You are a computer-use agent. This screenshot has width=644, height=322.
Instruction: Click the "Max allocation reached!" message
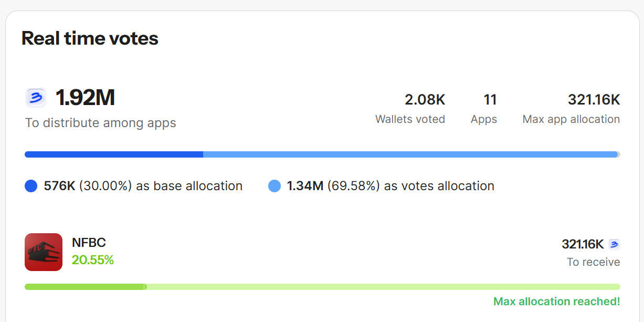tap(556, 302)
